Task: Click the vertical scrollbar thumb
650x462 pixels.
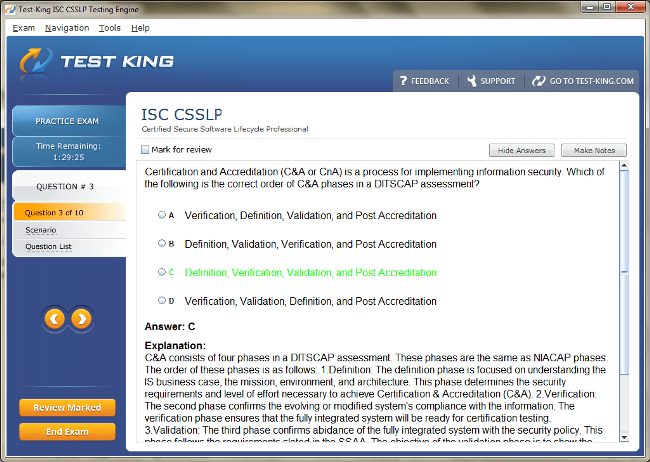Action: [624, 272]
